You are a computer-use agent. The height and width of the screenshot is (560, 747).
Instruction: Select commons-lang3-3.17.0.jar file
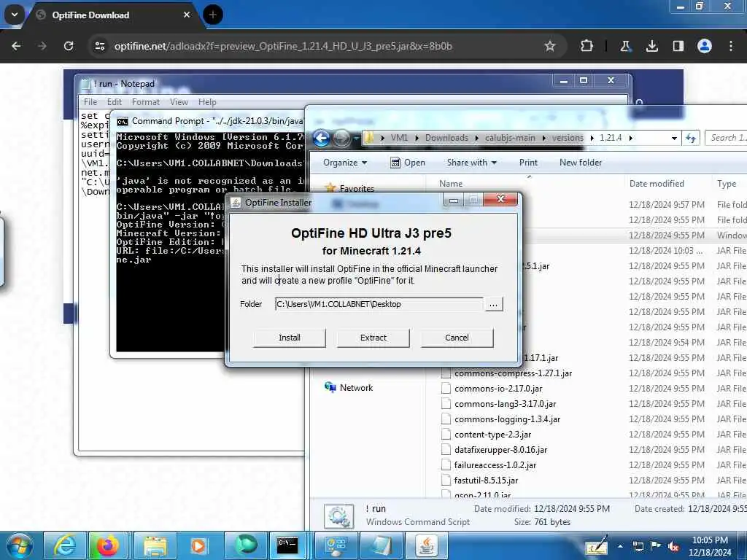point(505,404)
